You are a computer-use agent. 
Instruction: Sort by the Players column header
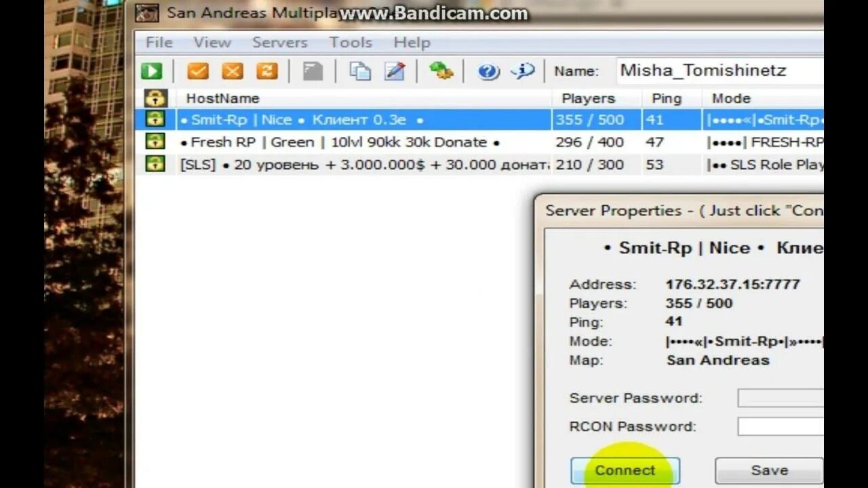click(x=596, y=98)
